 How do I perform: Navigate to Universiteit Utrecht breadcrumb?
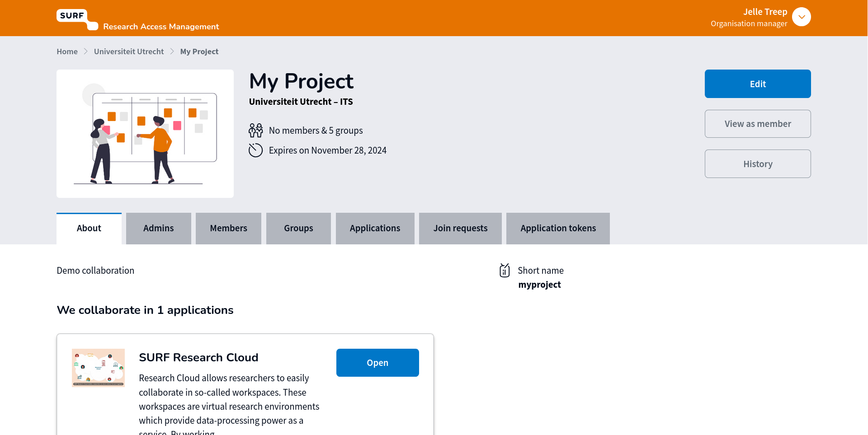tap(129, 51)
